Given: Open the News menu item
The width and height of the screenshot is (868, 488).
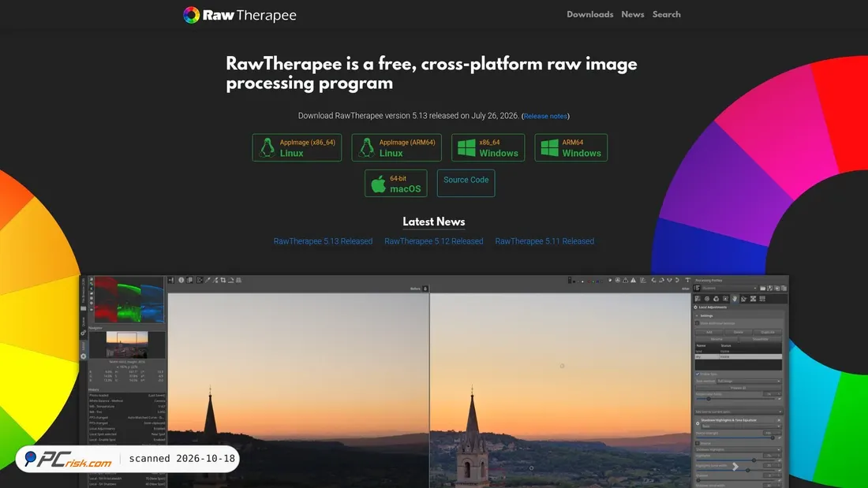Looking at the screenshot, I should pyautogui.click(x=632, y=14).
